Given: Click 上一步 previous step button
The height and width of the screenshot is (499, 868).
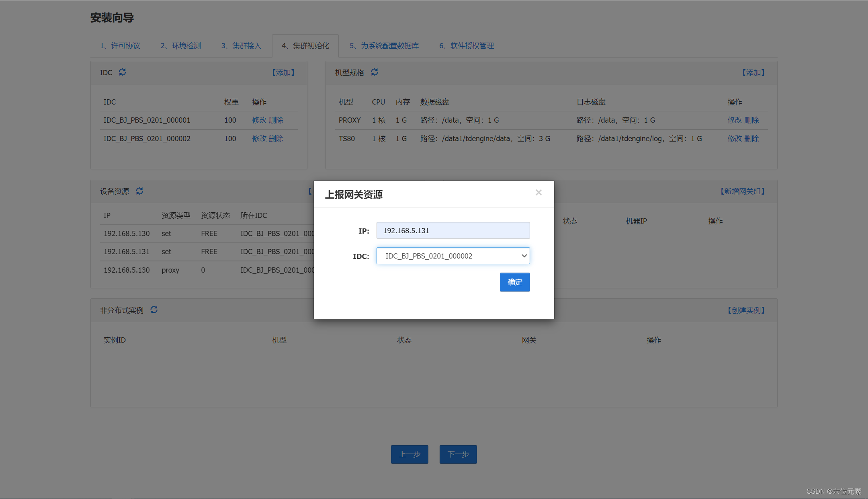Looking at the screenshot, I should pos(409,454).
